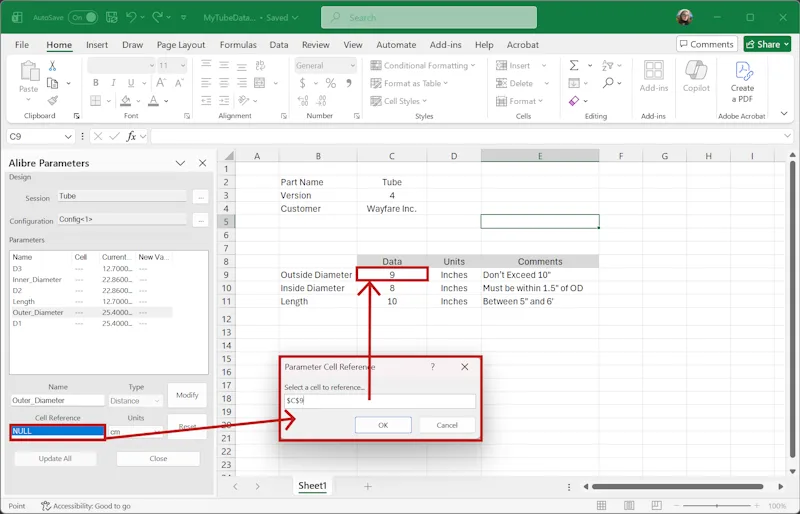Viewport: 800px width, 514px height.
Task: Switch to the Formulas tab
Action: 238,44
